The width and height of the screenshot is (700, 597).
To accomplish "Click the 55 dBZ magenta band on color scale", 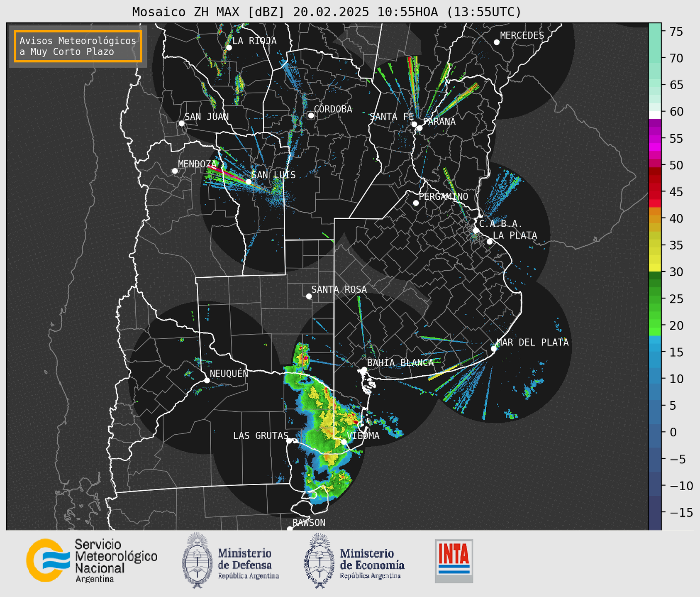I will coord(655,139).
